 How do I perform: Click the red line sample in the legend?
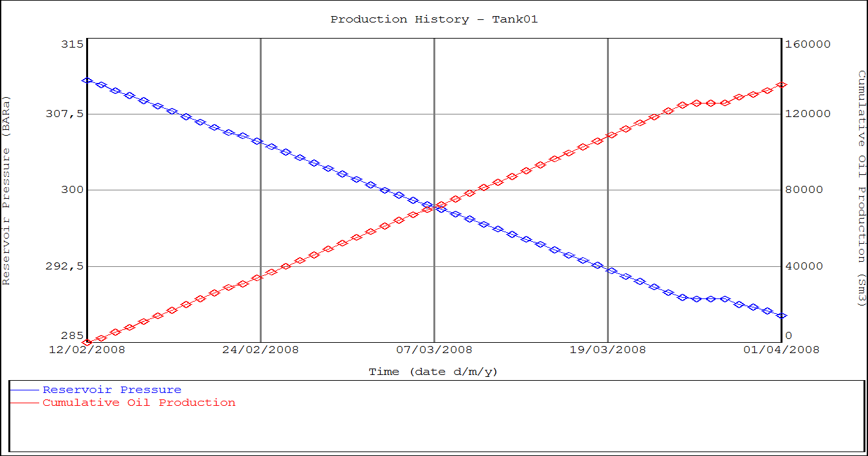[24, 403]
